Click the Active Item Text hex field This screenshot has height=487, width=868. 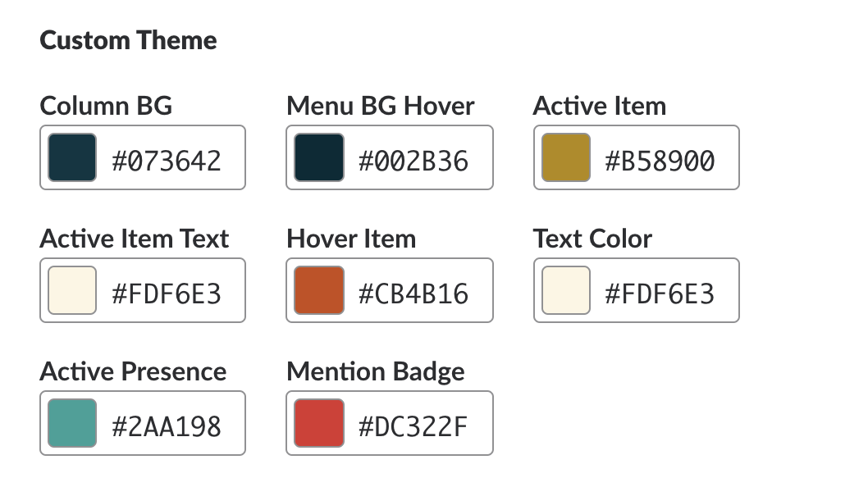pyautogui.click(x=167, y=292)
